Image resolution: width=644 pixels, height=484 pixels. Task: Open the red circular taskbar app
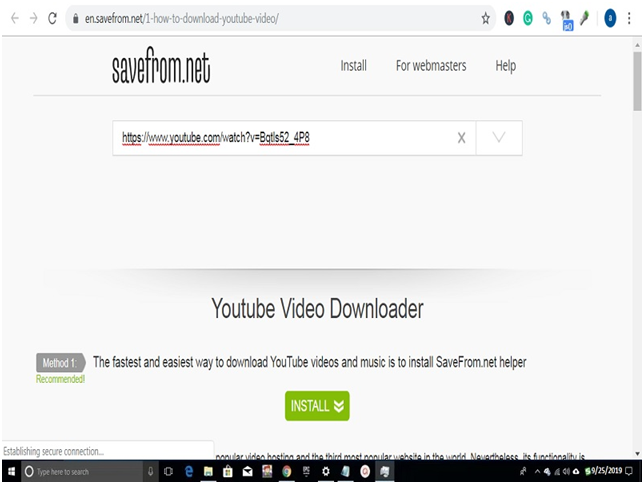[x=365, y=471]
